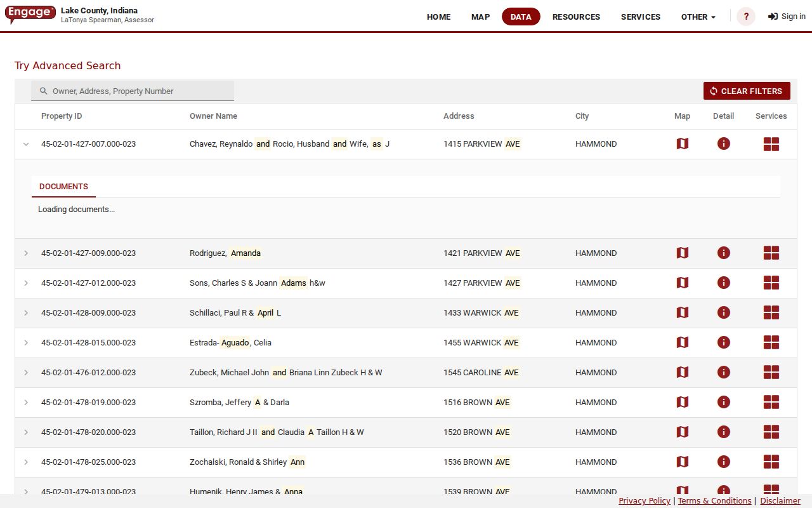
Task: Show map for 1545 Caroline Ave
Action: (682, 373)
